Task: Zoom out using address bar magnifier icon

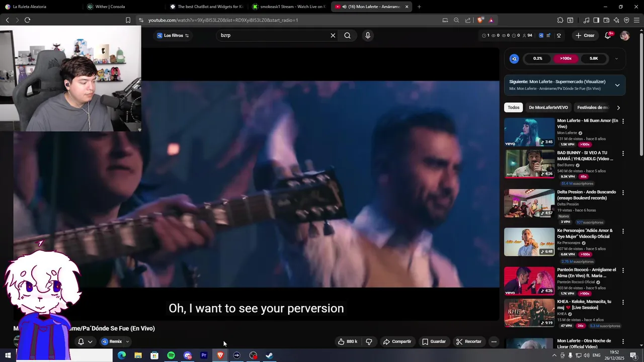Action: coord(456,20)
